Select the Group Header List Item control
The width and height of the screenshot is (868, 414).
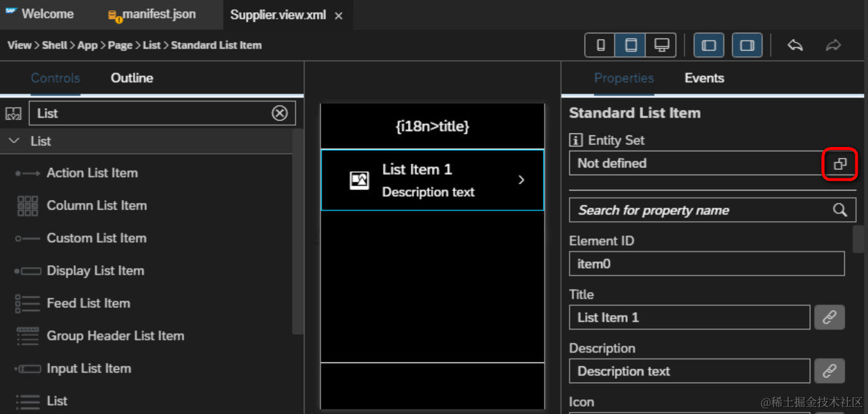(x=115, y=336)
